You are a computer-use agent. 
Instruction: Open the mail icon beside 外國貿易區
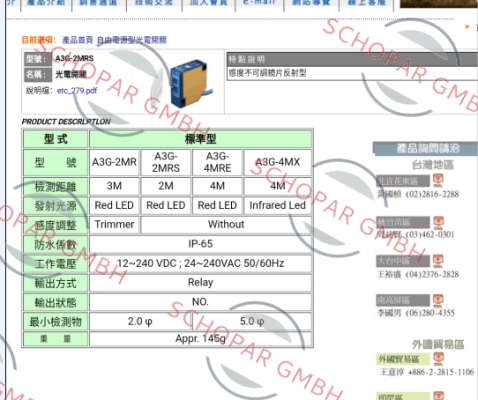click(438, 359)
